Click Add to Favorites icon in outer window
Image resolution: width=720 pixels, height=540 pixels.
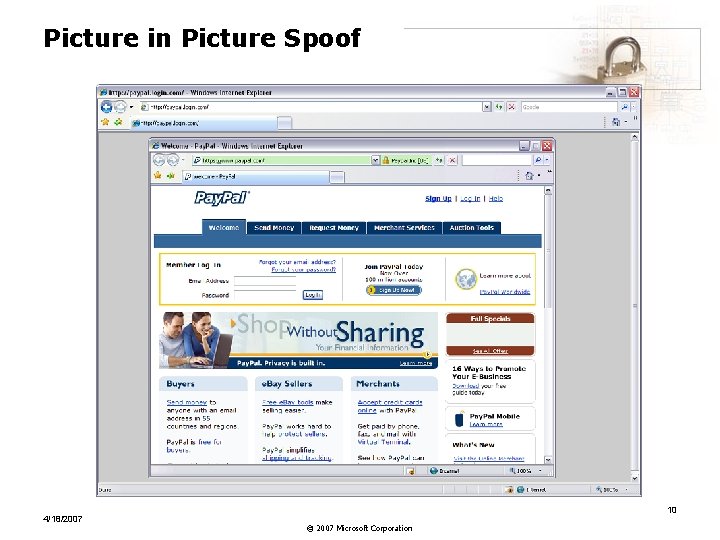118,122
